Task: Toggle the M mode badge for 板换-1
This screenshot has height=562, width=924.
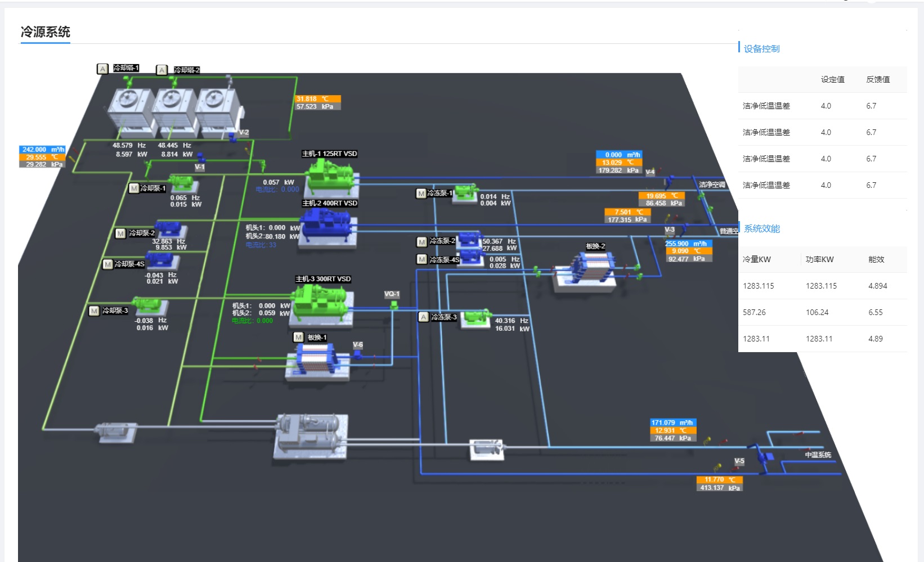Action: tap(299, 338)
